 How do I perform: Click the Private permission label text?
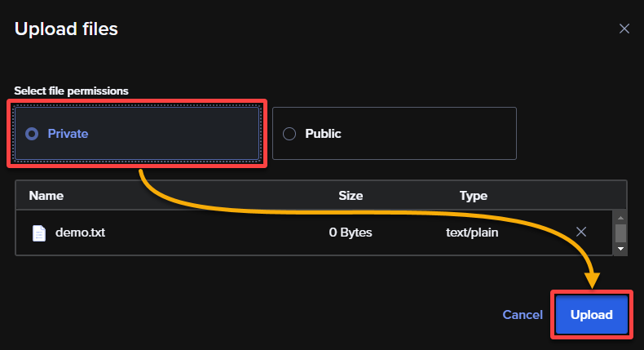click(68, 134)
